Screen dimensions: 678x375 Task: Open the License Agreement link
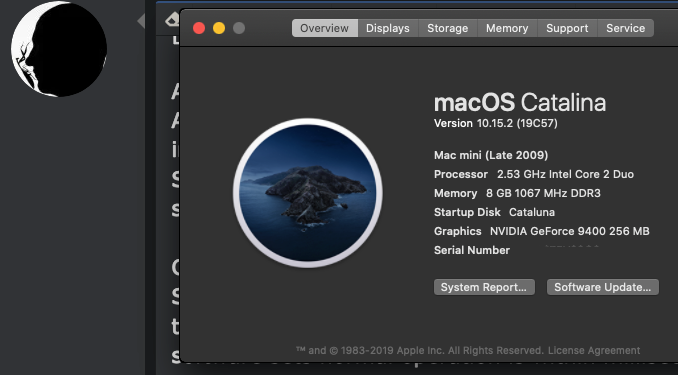click(594, 350)
